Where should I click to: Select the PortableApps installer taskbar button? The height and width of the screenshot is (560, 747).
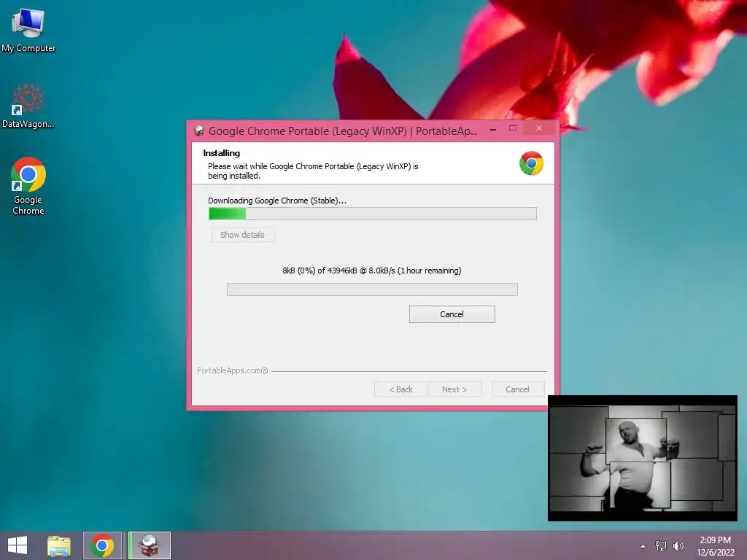click(150, 545)
